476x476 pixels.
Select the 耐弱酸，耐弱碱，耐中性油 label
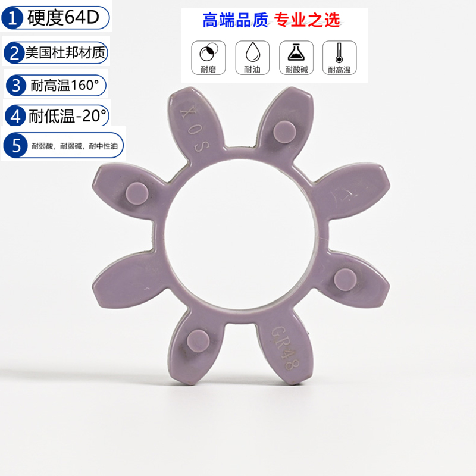[x=74, y=146]
